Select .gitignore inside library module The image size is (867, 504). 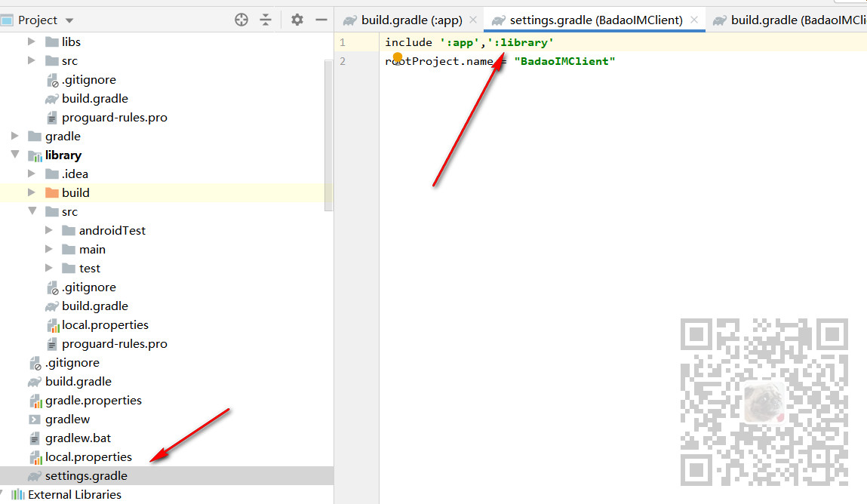(x=88, y=287)
